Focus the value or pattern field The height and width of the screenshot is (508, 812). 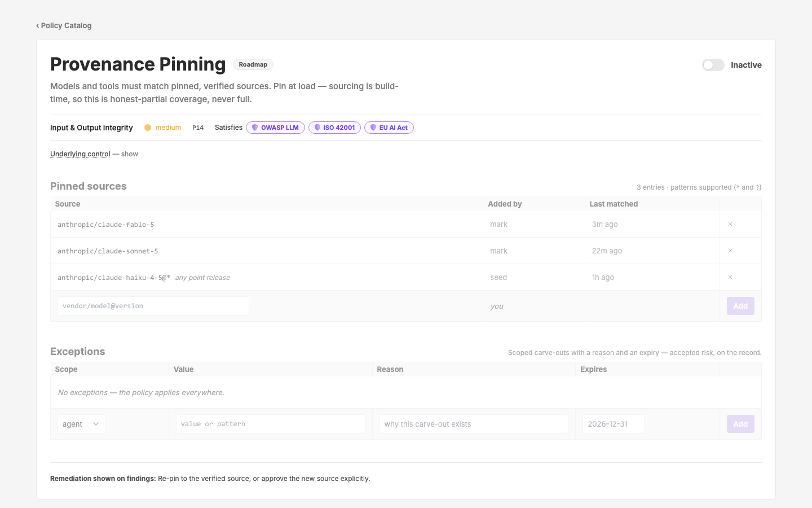coord(271,424)
